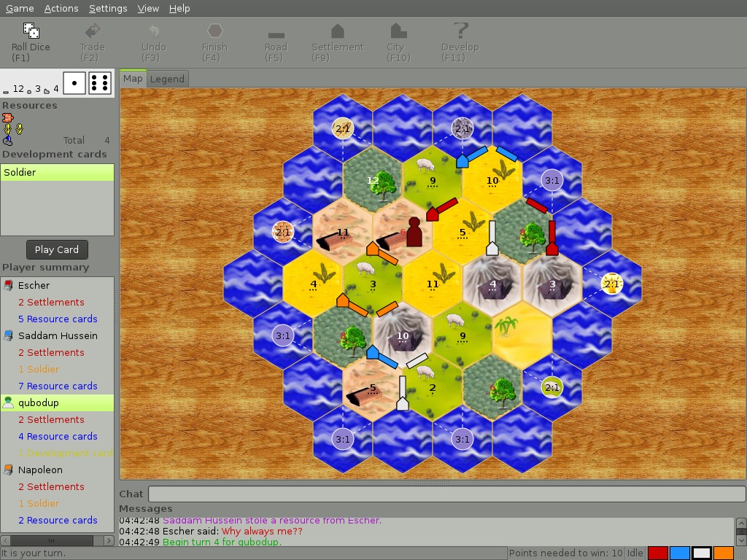Click Escher's red player icon
The height and width of the screenshot is (560, 747).
(8, 285)
